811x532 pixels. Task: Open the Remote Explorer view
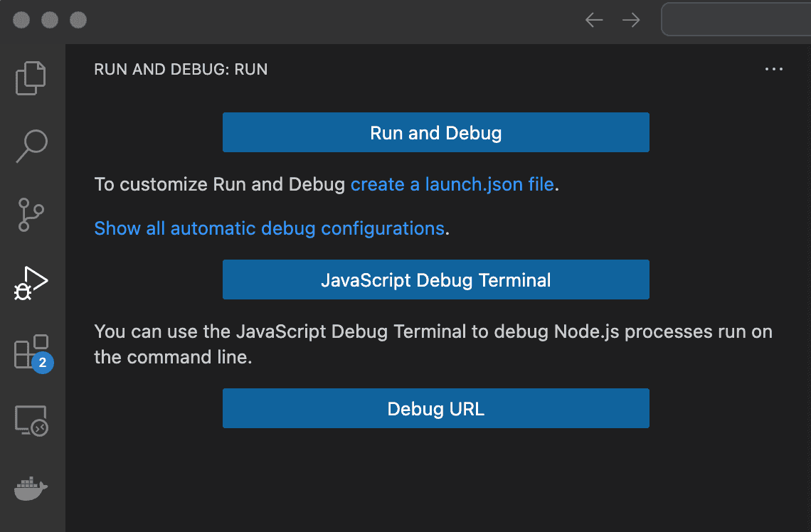(x=31, y=421)
